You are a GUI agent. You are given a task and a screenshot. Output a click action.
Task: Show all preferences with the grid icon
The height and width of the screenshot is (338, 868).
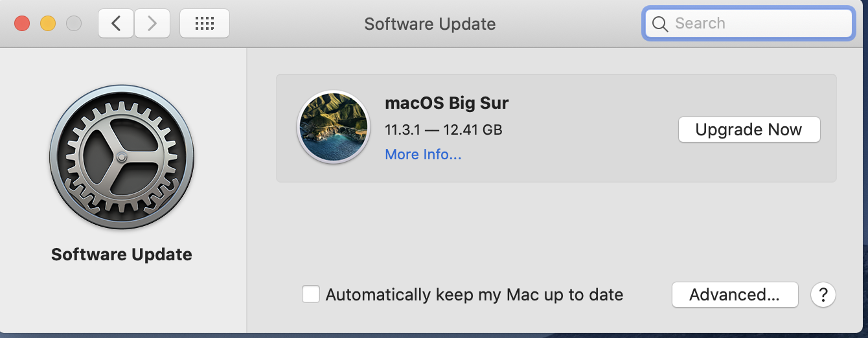[204, 24]
